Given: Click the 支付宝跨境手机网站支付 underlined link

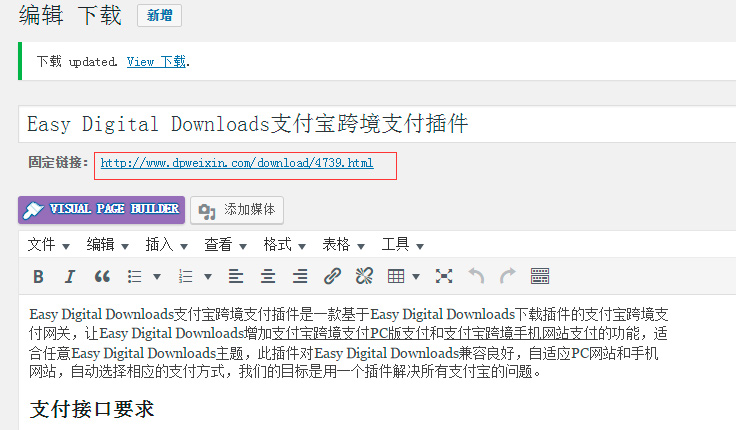Looking at the screenshot, I should (521, 333).
